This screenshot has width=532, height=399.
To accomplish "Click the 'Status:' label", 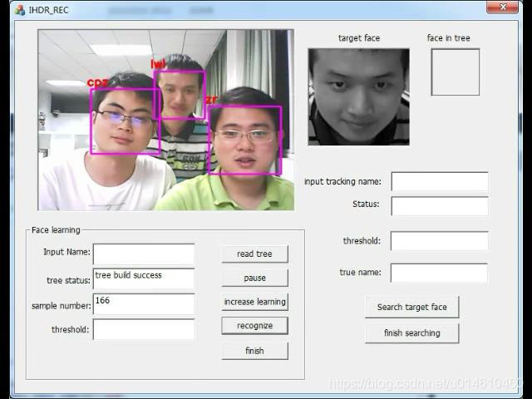I will coord(366,204).
